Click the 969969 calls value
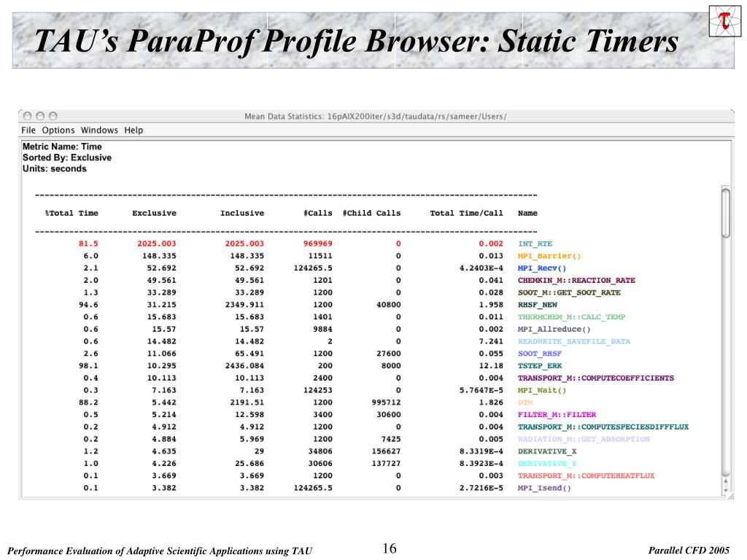The image size is (747, 560). coord(318,244)
